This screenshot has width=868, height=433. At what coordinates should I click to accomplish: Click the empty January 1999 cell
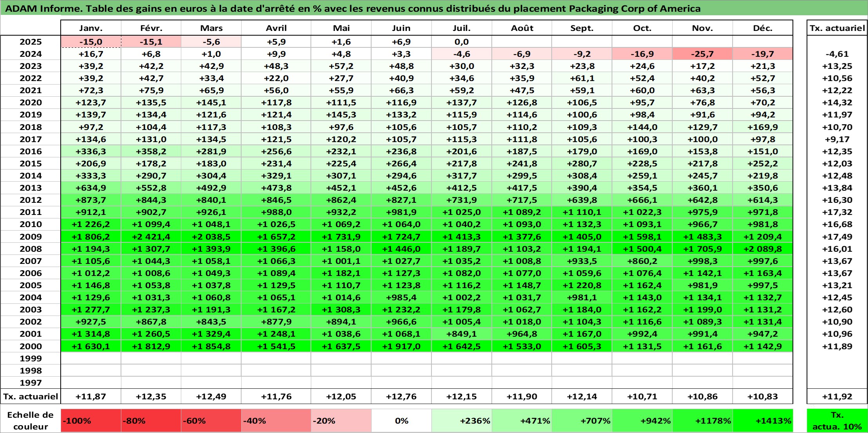point(91,359)
